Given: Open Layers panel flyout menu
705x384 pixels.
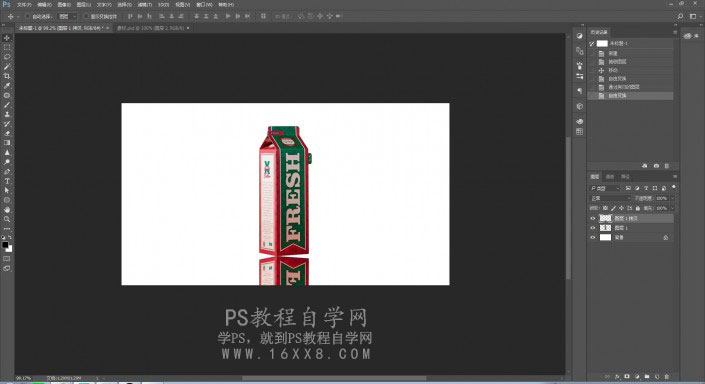Looking at the screenshot, I should tap(675, 177).
